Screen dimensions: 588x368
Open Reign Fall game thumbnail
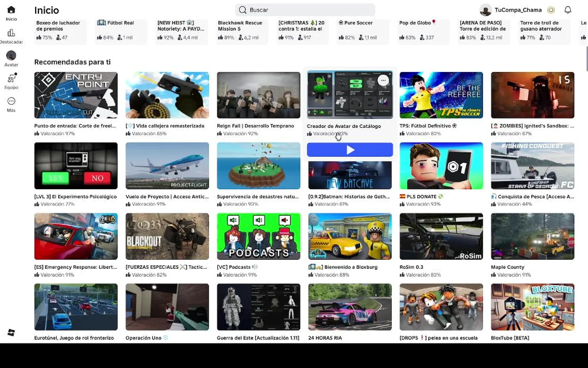pyautogui.click(x=258, y=95)
